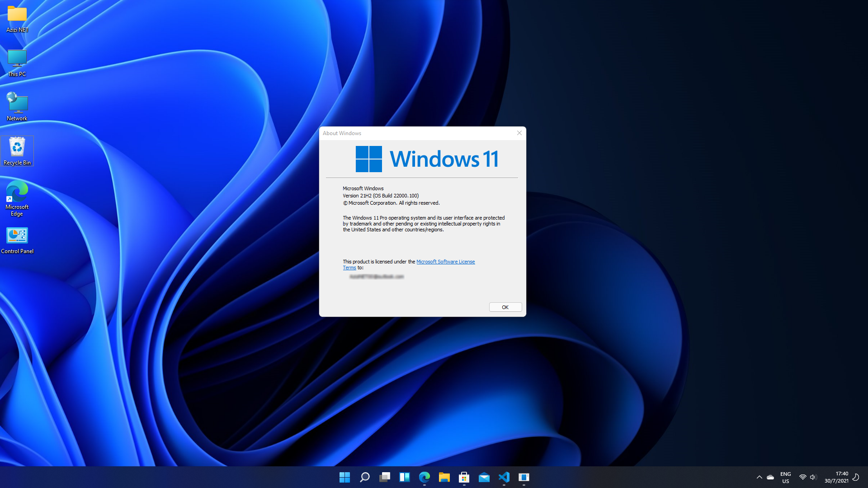Open the Widgets panel from taskbar
Image resolution: width=868 pixels, height=488 pixels.
[405, 477]
